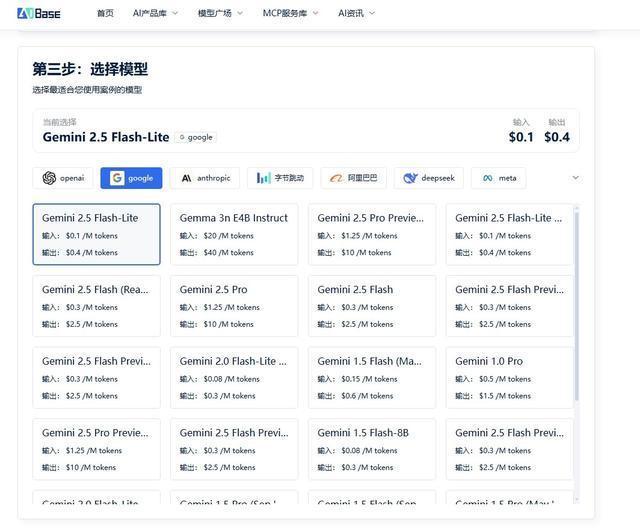Click the Anthropic logo icon
640x529 pixels.
[x=187, y=178]
